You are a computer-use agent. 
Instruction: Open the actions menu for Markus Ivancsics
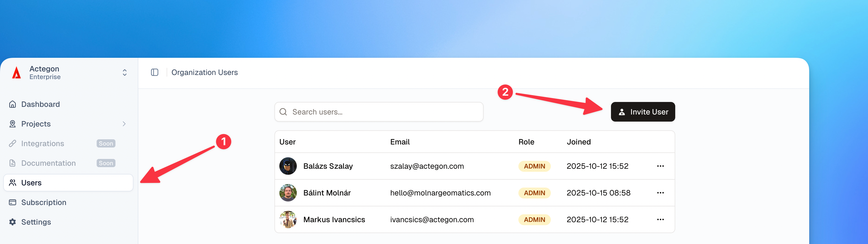[x=661, y=219]
